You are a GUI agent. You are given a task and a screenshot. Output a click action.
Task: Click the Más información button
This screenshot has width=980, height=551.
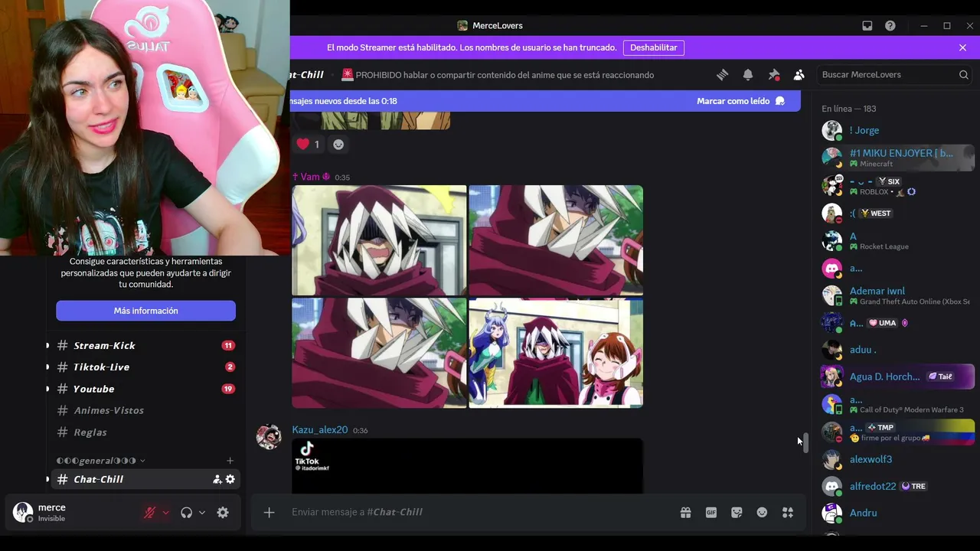click(145, 311)
